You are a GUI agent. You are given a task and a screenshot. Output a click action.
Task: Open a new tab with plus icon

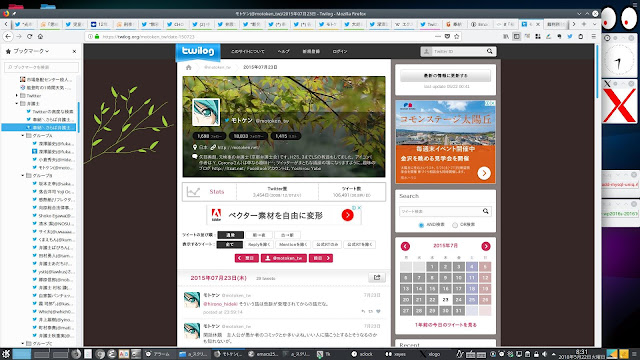pos(584,24)
